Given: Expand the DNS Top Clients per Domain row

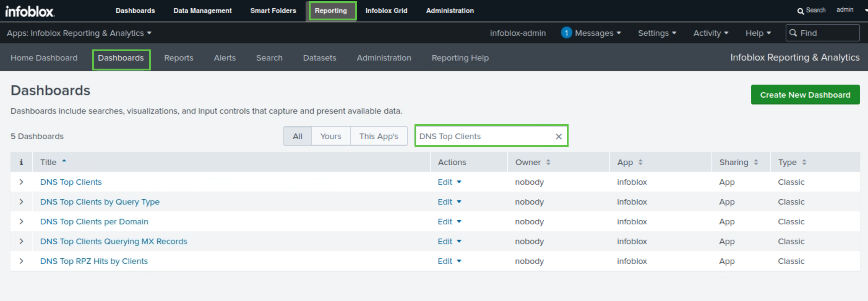Looking at the screenshot, I should [x=21, y=222].
